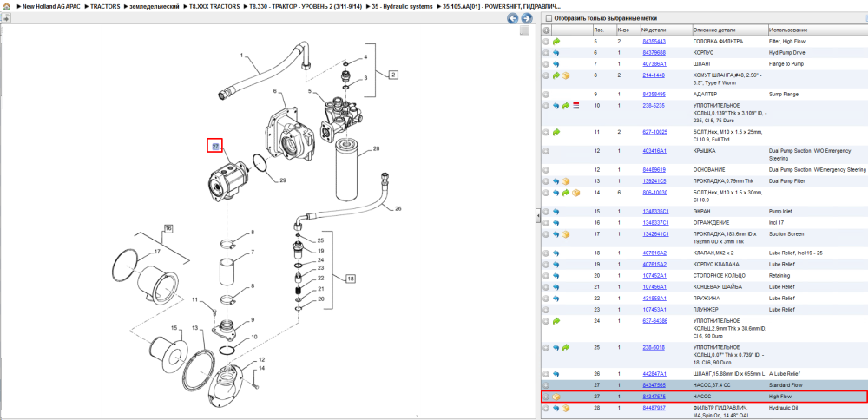Sort by the '№ детали' column header
Screen dimensions: 868x420
(x=666, y=30)
